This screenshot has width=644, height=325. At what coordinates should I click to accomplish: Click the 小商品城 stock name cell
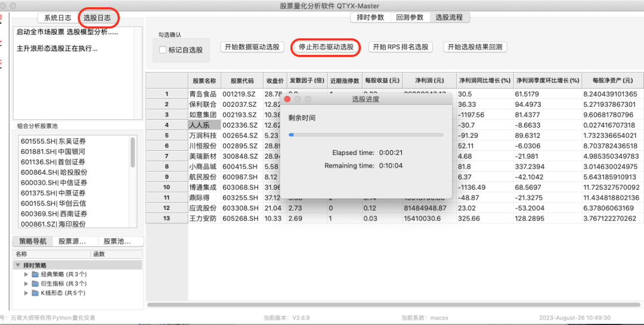[x=205, y=167]
